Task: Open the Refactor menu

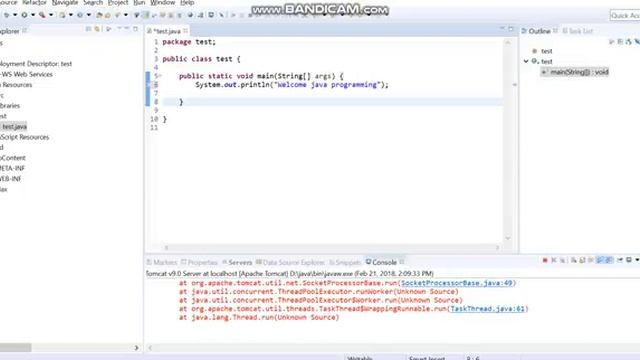Action: coord(34,2)
